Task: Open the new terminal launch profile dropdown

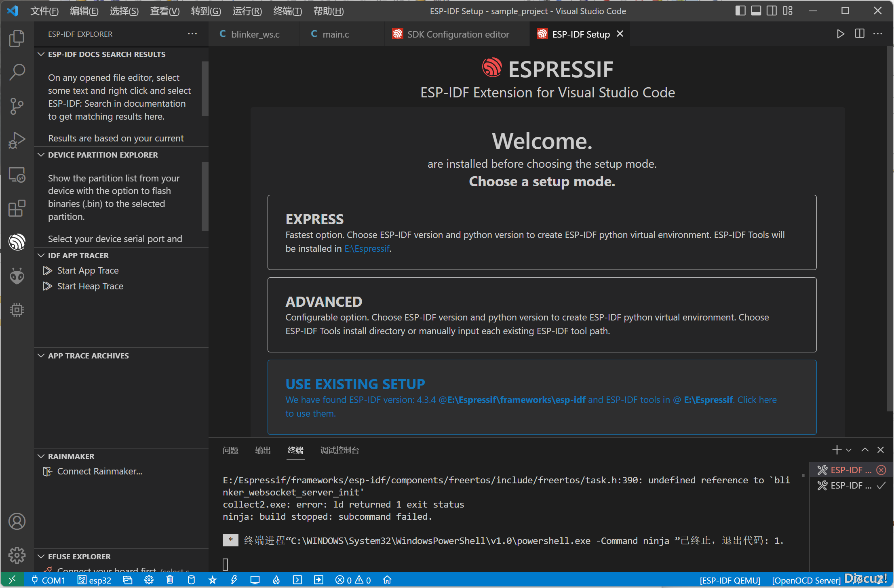Action: point(849,450)
